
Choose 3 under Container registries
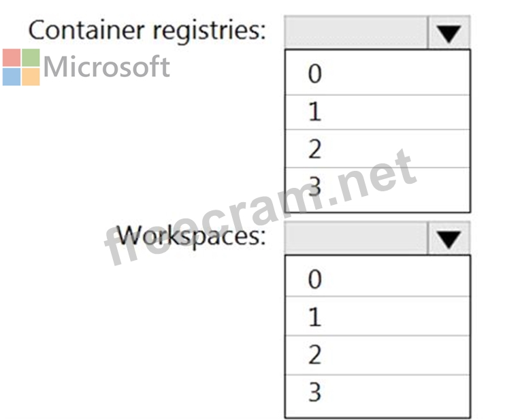coord(377,188)
